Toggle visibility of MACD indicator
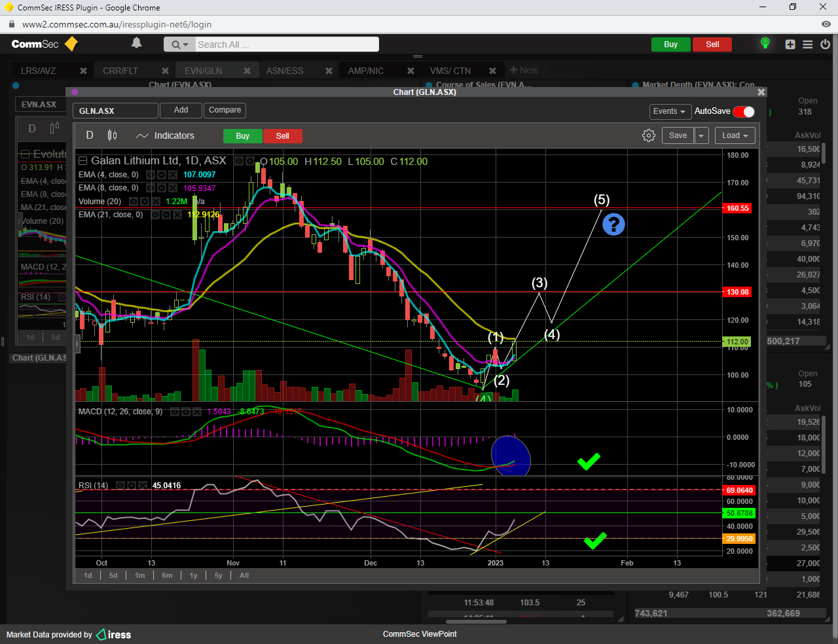This screenshot has width=838, height=644. (x=175, y=412)
